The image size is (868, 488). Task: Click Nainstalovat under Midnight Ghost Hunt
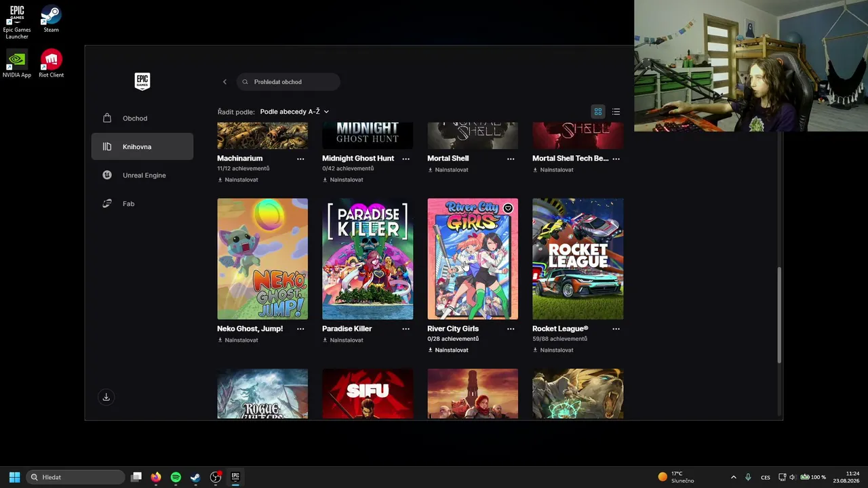[x=343, y=180]
